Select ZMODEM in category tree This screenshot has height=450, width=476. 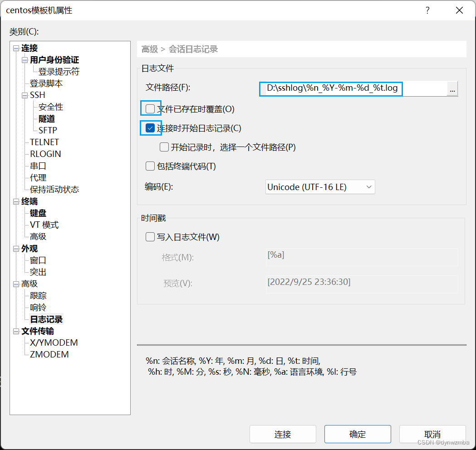49,355
